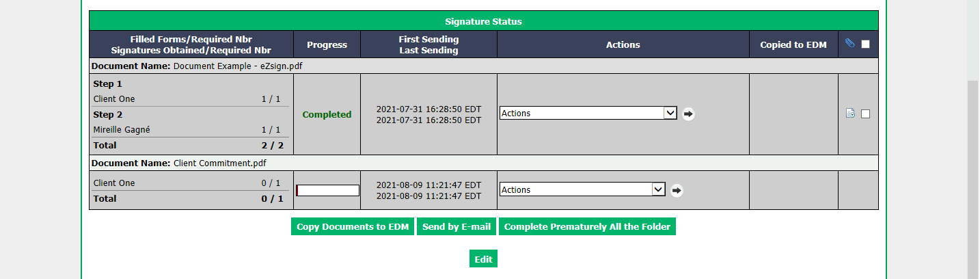Click Mireille Gagné signer row
This screenshot has height=279, width=980.
coord(187,130)
